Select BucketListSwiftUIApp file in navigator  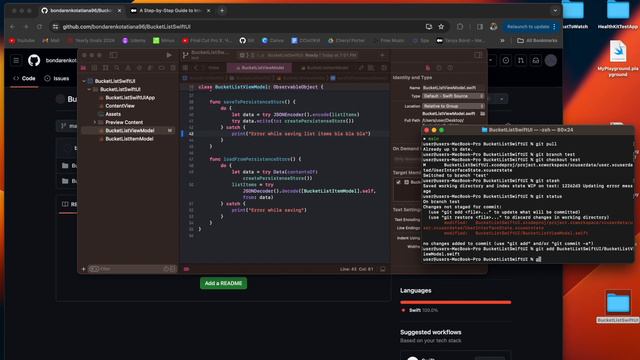pos(130,98)
